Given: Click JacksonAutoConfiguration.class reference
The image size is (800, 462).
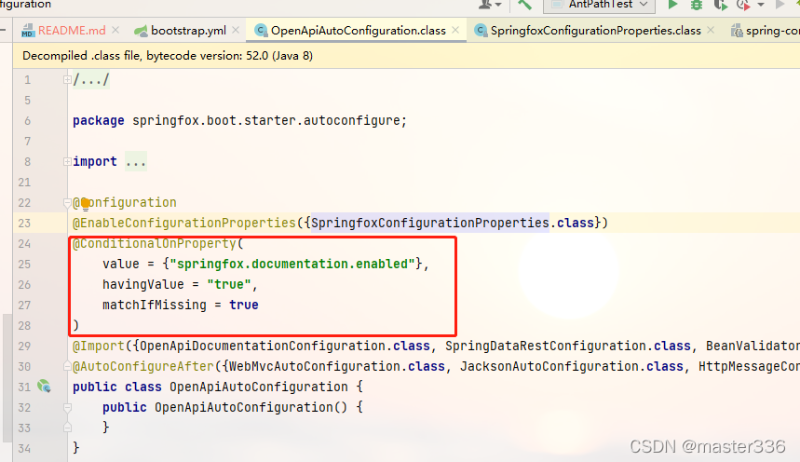Looking at the screenshot, I should tap(571, 367).
